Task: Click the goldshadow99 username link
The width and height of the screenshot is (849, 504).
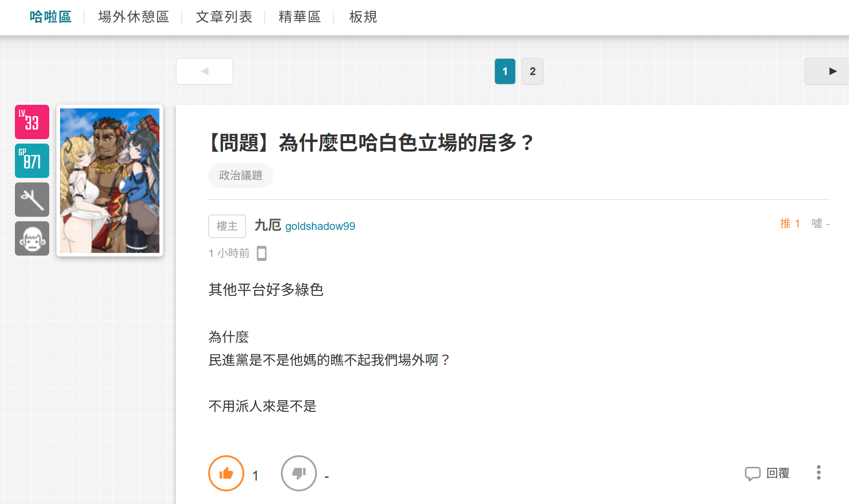Action: tap(320, 226)
